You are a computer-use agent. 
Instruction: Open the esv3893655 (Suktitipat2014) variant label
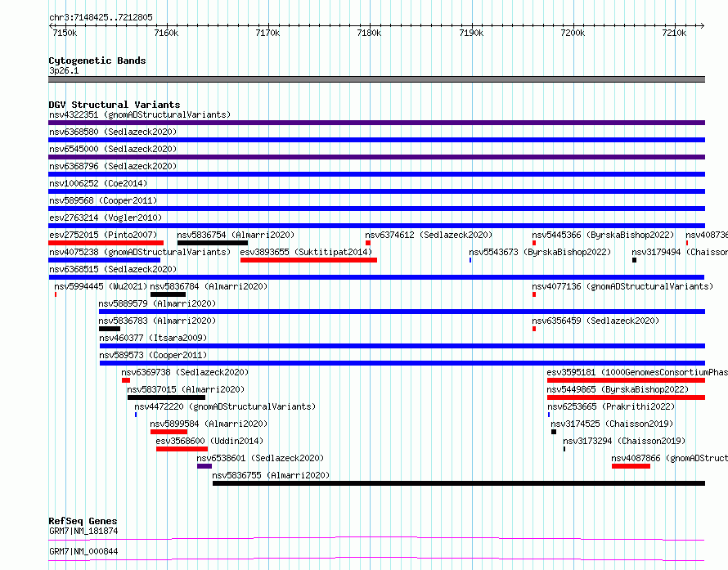(306, 252)
